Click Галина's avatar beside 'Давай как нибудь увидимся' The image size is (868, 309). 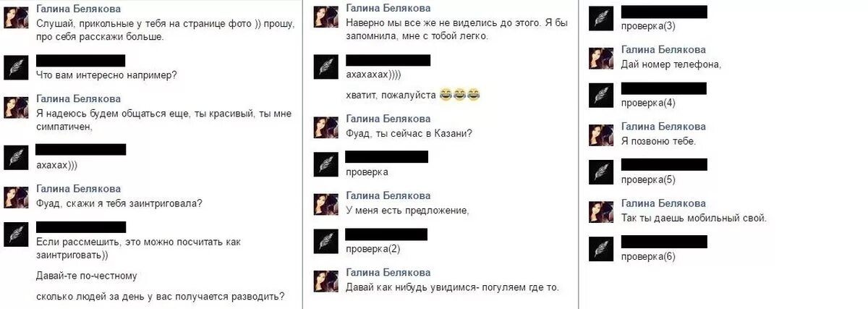pos(326,281)
